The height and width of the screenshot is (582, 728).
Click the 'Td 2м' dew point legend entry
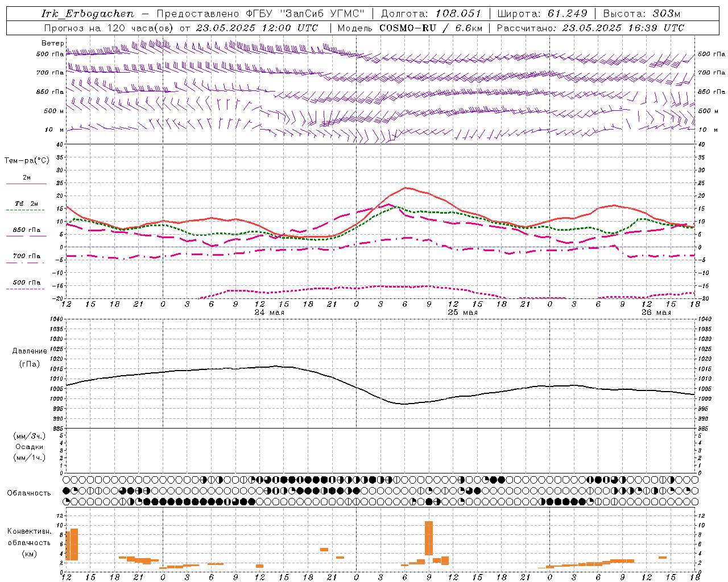27,203
